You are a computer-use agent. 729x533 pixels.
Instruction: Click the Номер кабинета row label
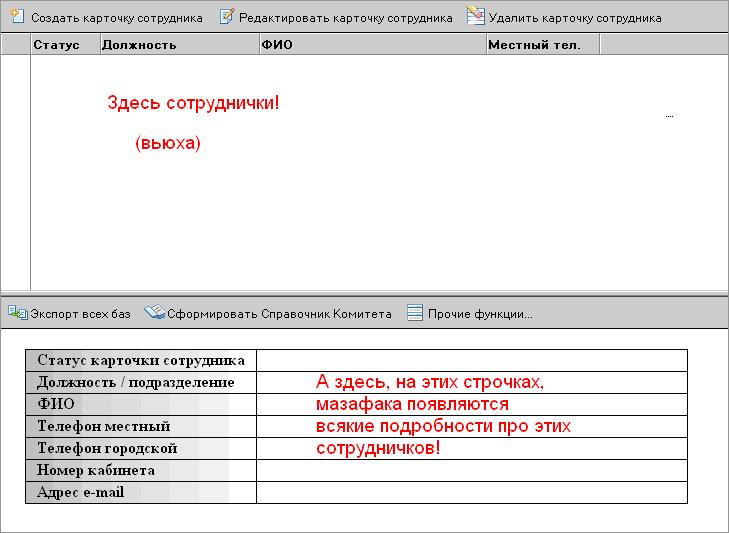coord(96,470)
